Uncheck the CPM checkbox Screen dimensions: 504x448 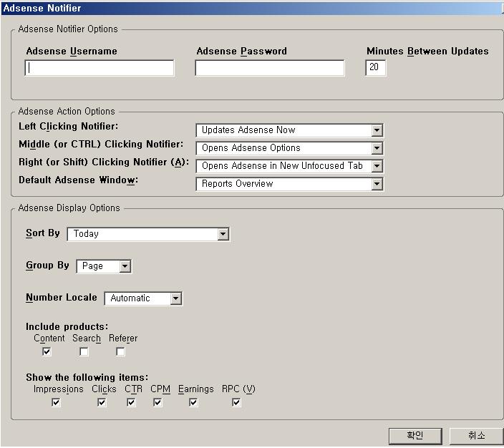point(157,402)
